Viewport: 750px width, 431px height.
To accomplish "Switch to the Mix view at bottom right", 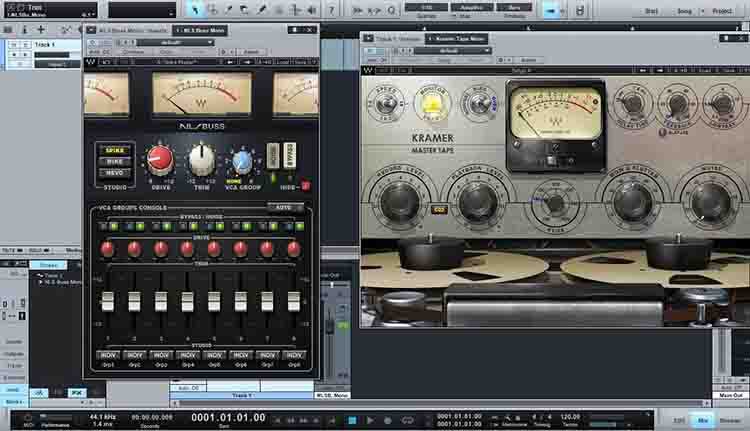I will [x=703, y=420].
